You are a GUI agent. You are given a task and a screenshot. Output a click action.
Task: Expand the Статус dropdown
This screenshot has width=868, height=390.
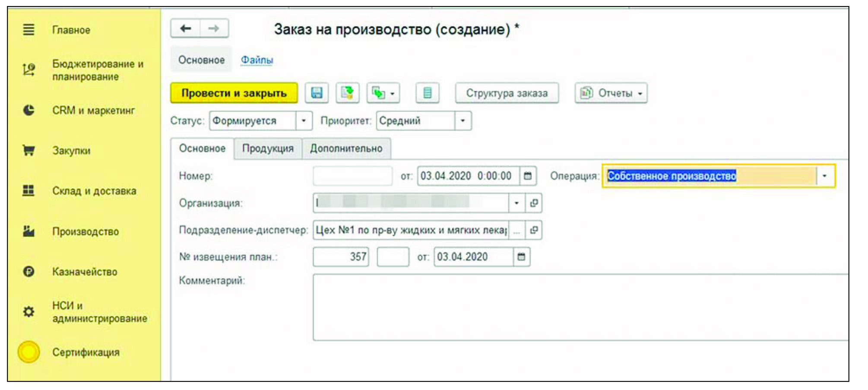(304, 121)
